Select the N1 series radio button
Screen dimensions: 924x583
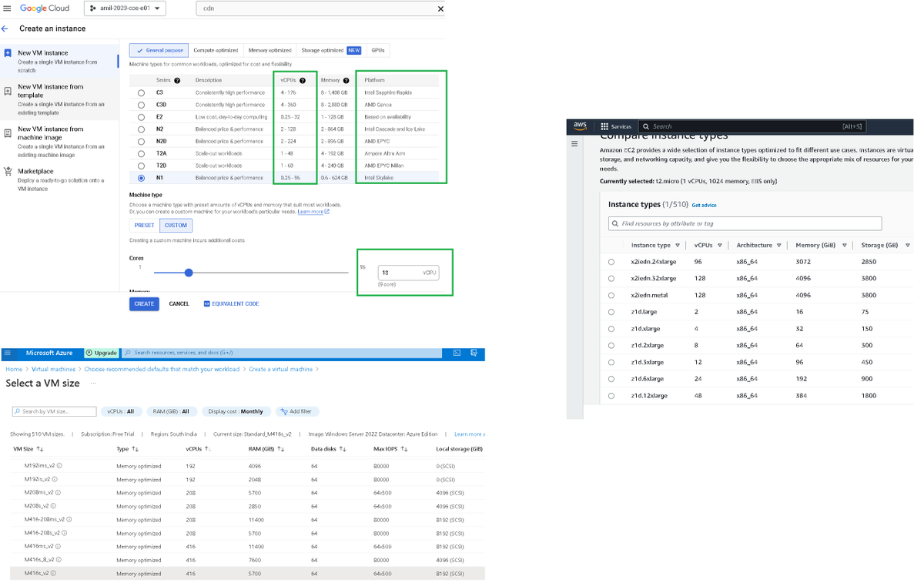tap(141, 178)
